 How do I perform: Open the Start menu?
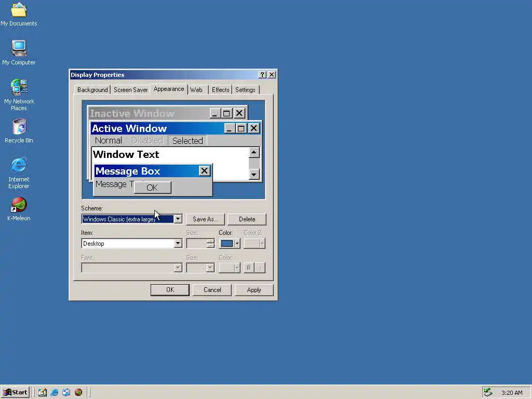(x=15, y=392)
